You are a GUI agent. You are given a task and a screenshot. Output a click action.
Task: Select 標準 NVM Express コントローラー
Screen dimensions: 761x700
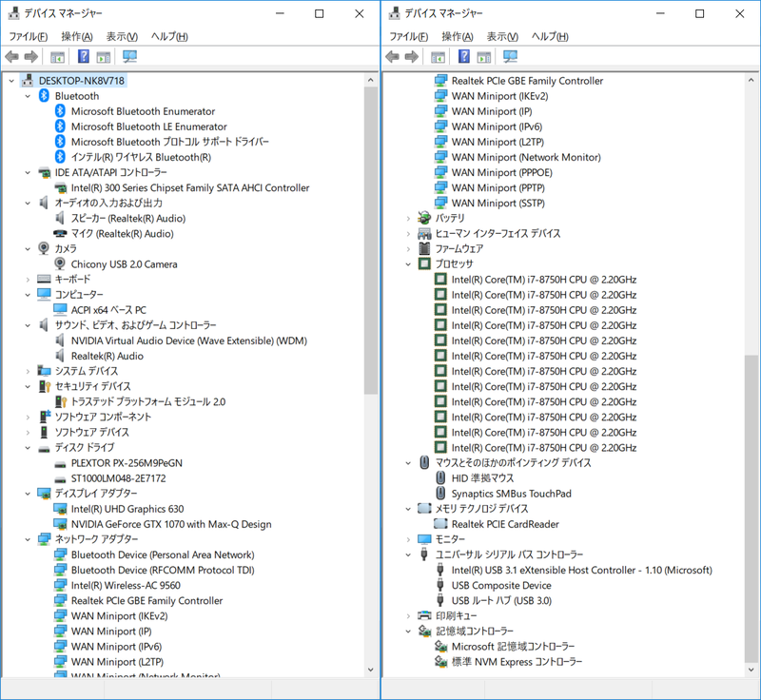517,661
